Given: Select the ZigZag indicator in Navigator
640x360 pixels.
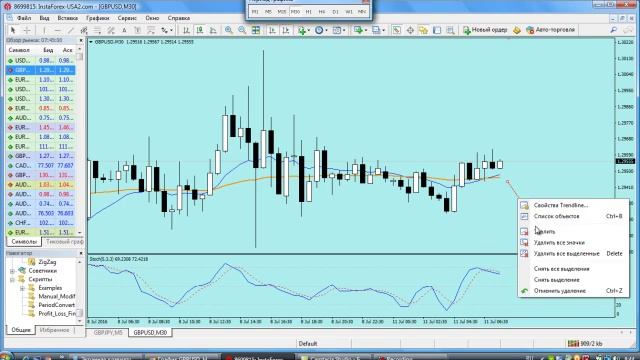Looking at the screenshot, I should point(47,262).
